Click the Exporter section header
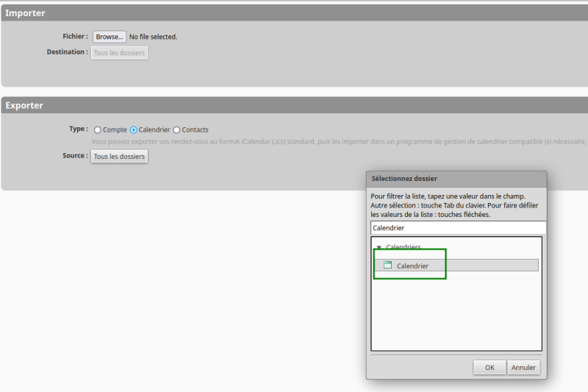The image size is (588, 392). click(295, 105)
